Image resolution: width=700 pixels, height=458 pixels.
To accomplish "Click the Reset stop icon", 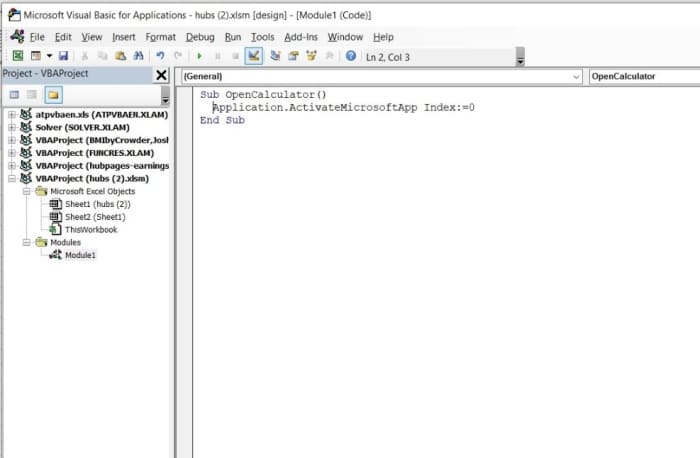I will [235, 56].
